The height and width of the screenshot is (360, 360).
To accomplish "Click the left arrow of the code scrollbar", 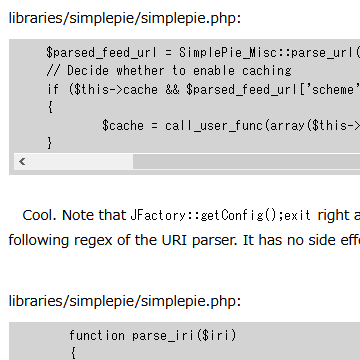I will pos(22,162).
